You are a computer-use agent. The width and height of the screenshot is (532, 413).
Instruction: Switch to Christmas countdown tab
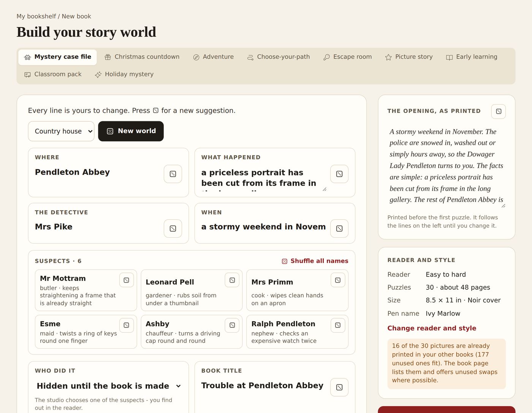[x=142, y=57]
